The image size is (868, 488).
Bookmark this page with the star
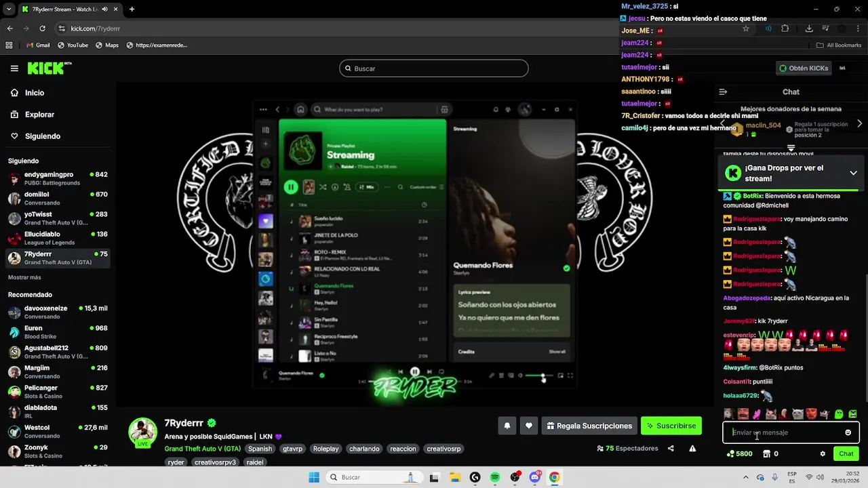[x=746, y=28]
